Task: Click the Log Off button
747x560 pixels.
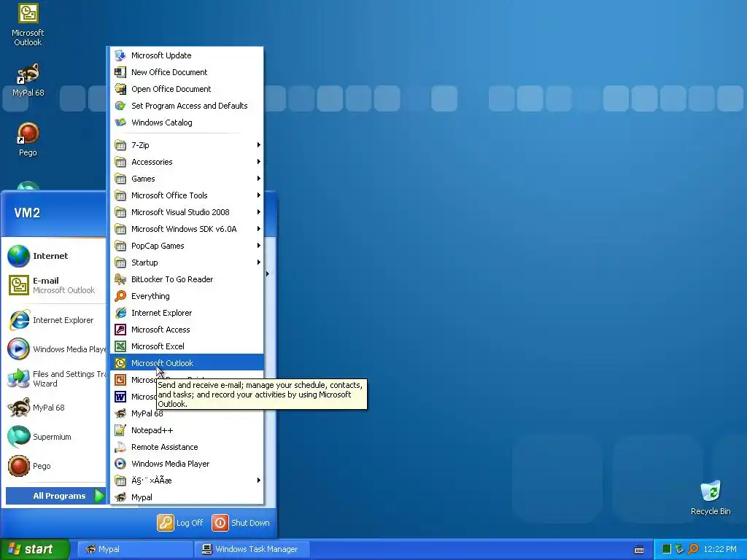Action: pyautogui.click(x=180, y=523)
